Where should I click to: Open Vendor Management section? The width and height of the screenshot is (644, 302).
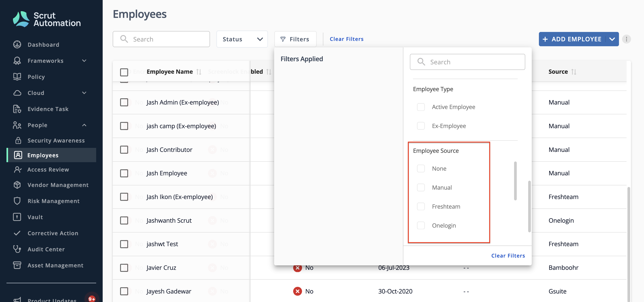58,185
